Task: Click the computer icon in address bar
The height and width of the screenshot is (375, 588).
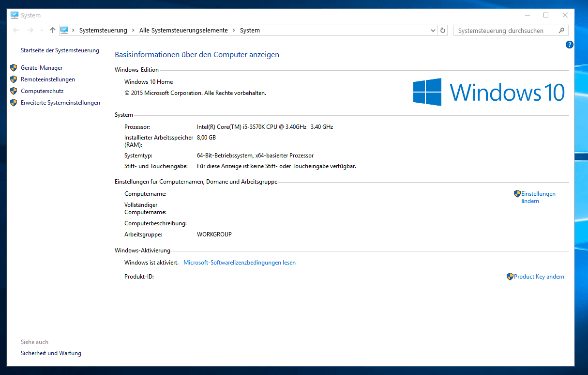Action: [65, 30]
